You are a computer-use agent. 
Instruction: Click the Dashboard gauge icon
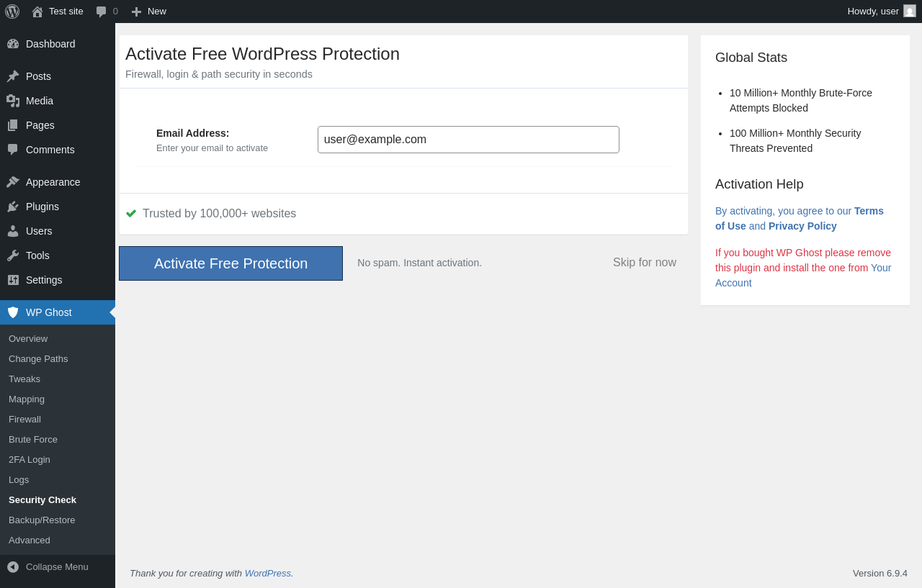click(x=13, y=44)
